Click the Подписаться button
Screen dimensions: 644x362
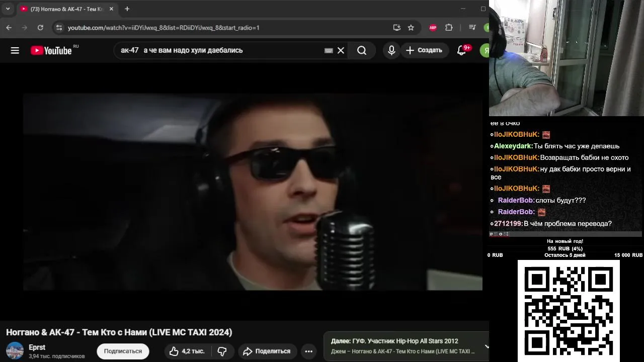point(123,351)
